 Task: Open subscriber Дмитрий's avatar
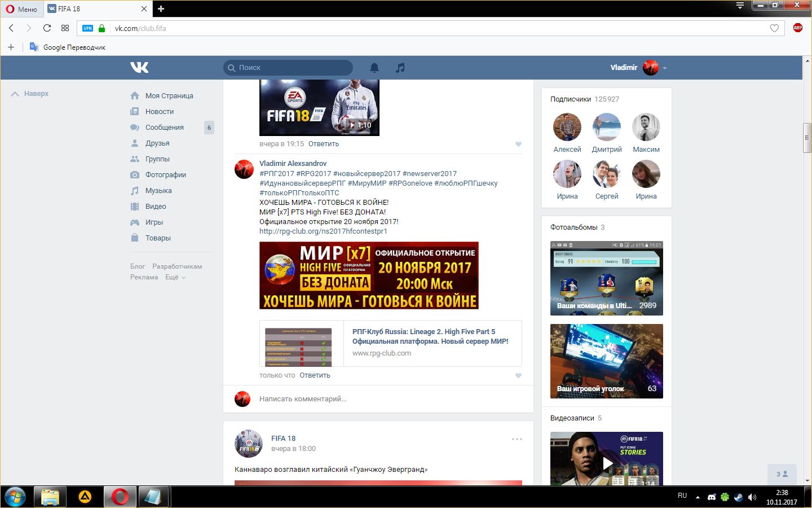607,127
